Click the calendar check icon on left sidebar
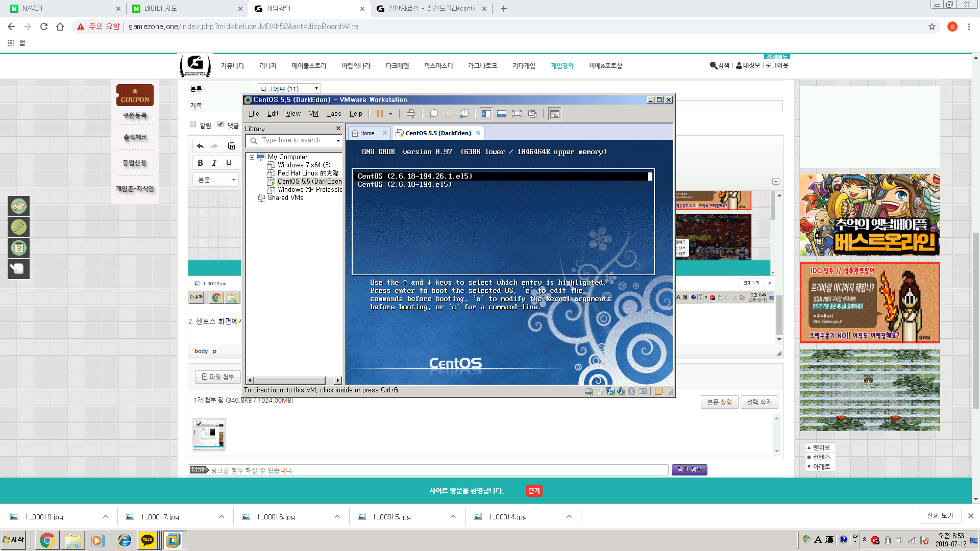This screenshot has height=551, width=980. 19,248
